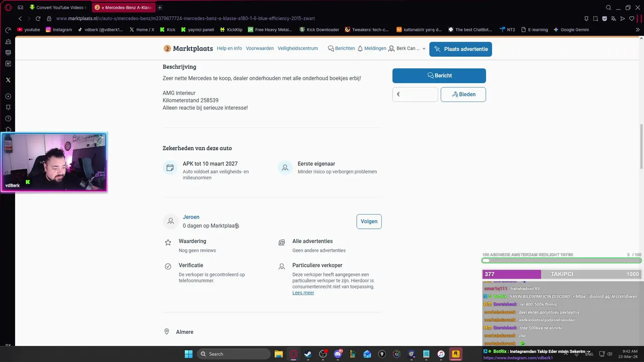This screenshot has width=644, height=362.
Task: Click the Lees meer link
Action: tap(303, 293)
